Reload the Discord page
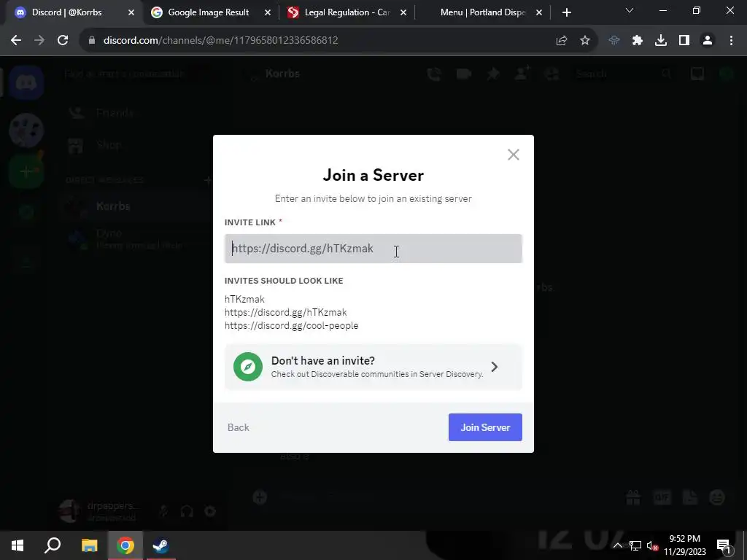Screen dimensions: 747x560 (x=63, y=40)
